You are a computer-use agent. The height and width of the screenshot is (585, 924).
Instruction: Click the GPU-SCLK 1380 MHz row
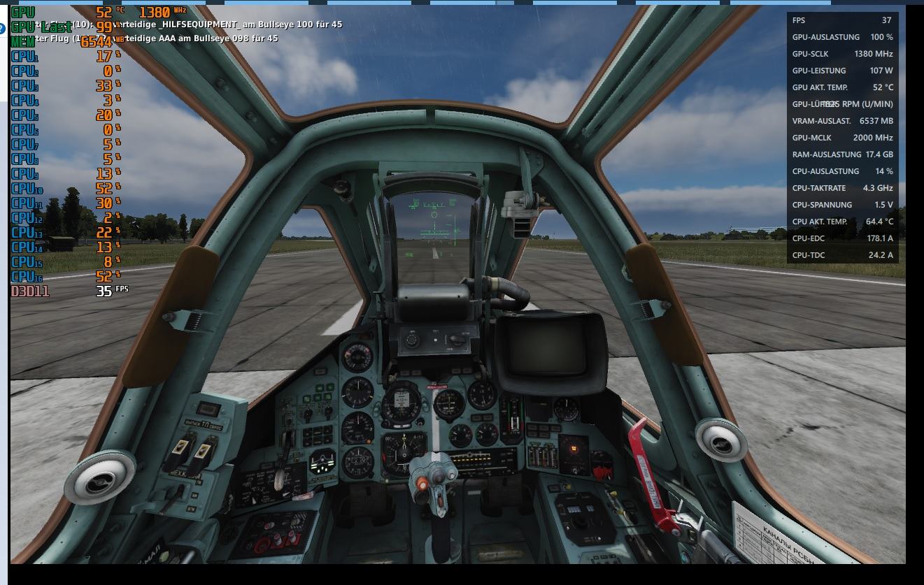842,54
